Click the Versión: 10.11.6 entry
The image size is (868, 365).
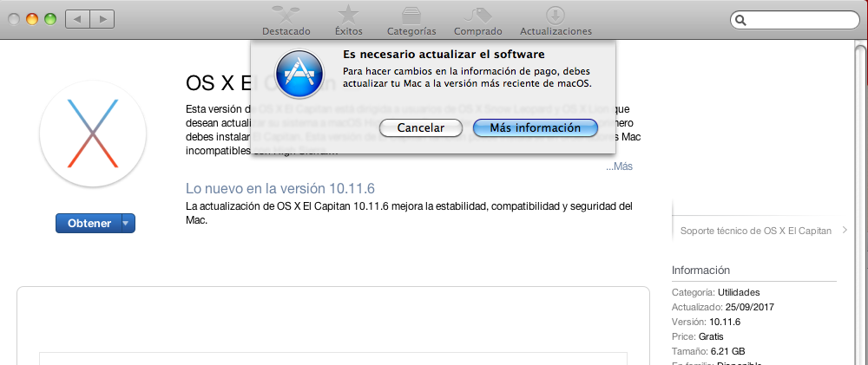[707, 322]
